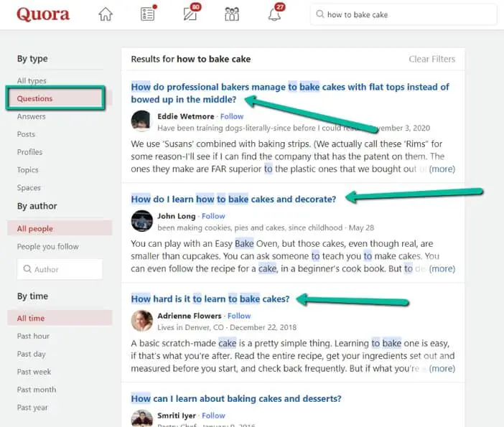Image resolution: width=504 pixels, height=427 pixels.
Task: Open Eddie Wetmore's profile name
Action: (x=186, y=116)
